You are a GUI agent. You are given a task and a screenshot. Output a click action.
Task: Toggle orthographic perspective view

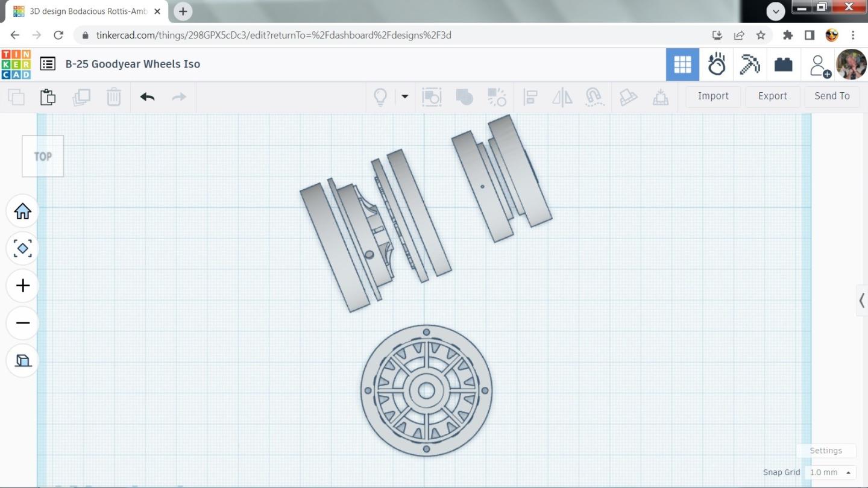coord(23,360)
